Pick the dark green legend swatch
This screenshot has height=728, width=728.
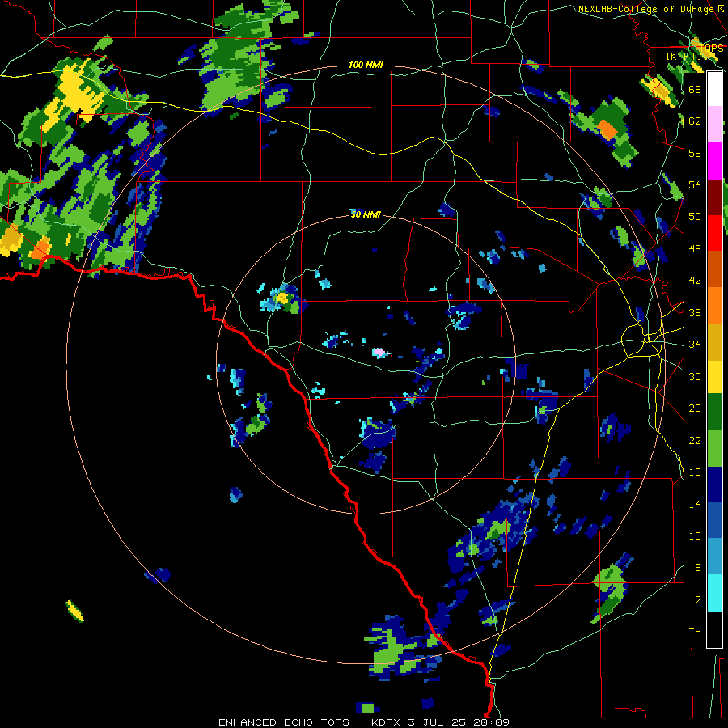(x=714, y=412)
